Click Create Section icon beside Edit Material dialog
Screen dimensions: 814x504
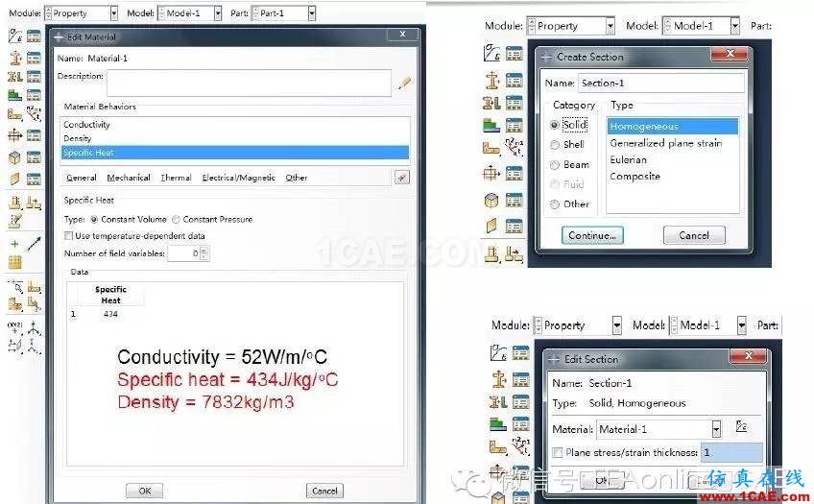[15, 57]
